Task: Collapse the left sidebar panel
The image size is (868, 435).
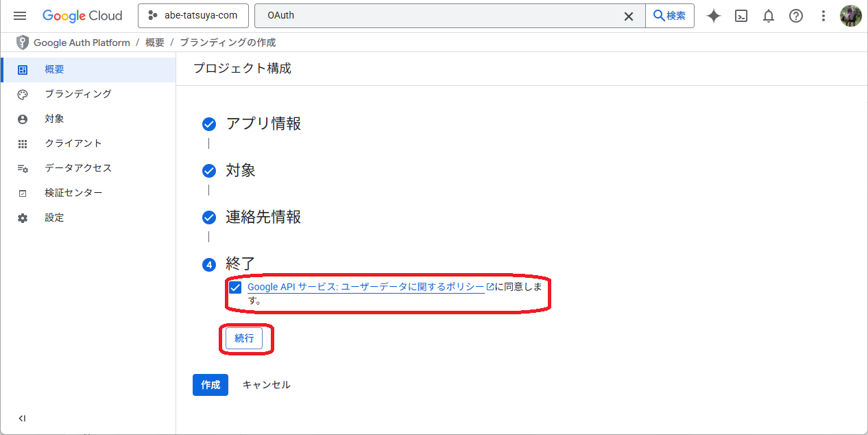Action: [22, 419]
